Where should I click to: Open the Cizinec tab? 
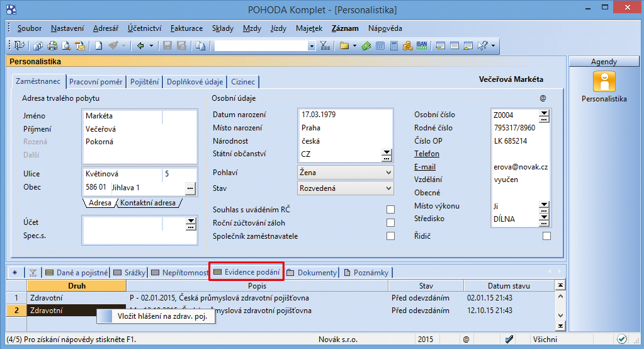(x=243, y=82)
